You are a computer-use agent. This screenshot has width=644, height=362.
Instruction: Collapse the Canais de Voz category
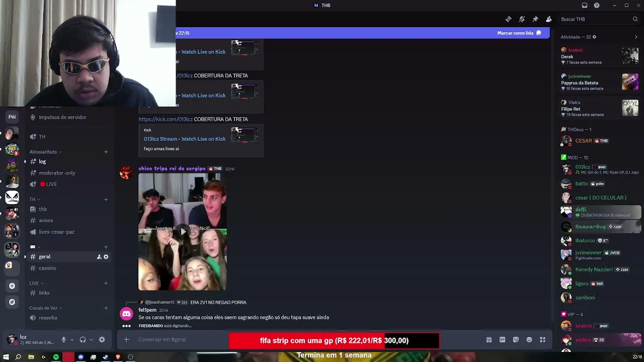click(x=45, y=308)
